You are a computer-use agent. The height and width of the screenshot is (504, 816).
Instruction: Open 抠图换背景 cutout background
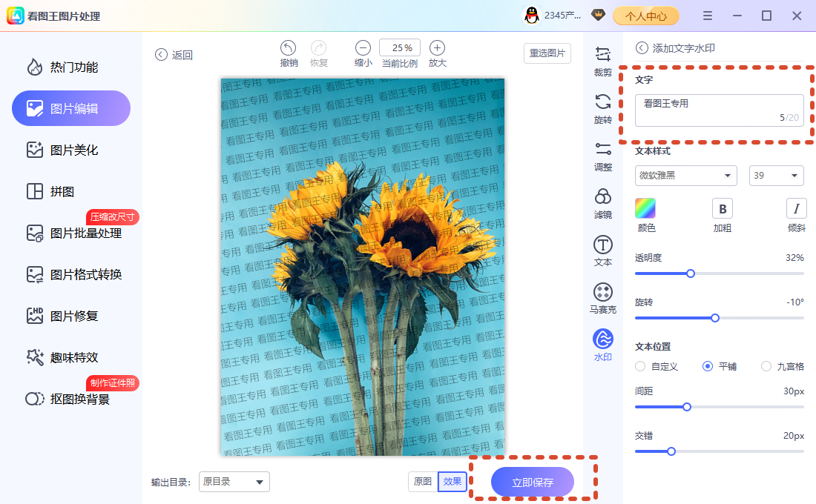(68, 399)
